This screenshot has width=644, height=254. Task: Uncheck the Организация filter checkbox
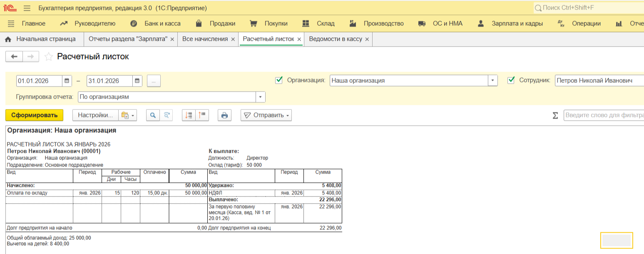[x=279, y=80]
